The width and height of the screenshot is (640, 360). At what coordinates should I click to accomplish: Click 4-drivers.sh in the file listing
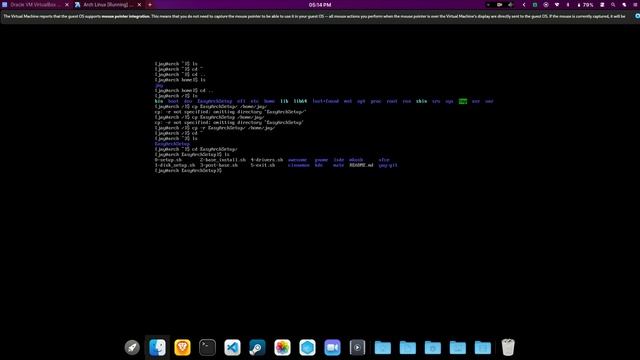coord(267,160)
